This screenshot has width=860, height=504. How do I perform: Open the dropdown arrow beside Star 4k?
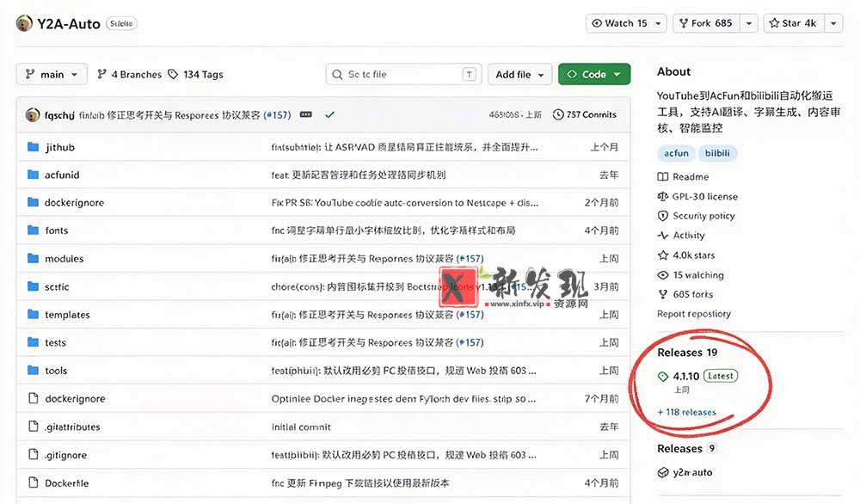coord(833,23)
